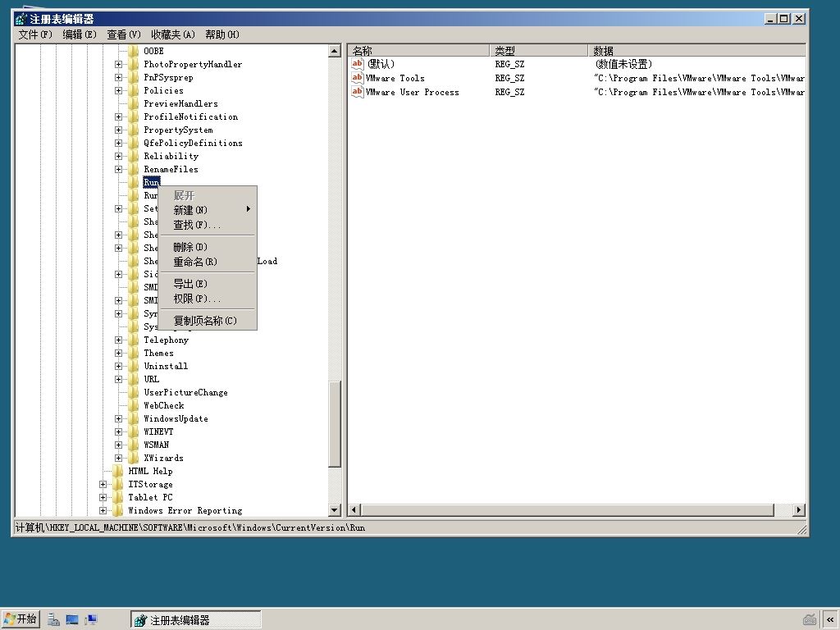Open the 开始 Start button

tap(21, 619)
